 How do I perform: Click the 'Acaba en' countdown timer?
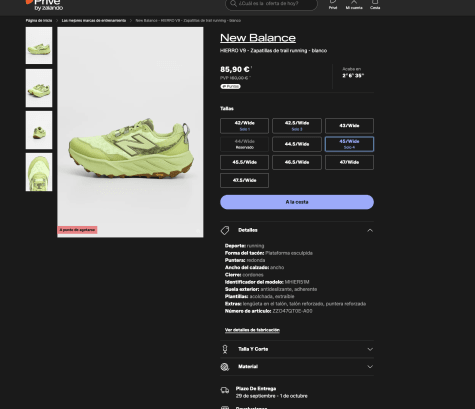(x=353, y=72)
